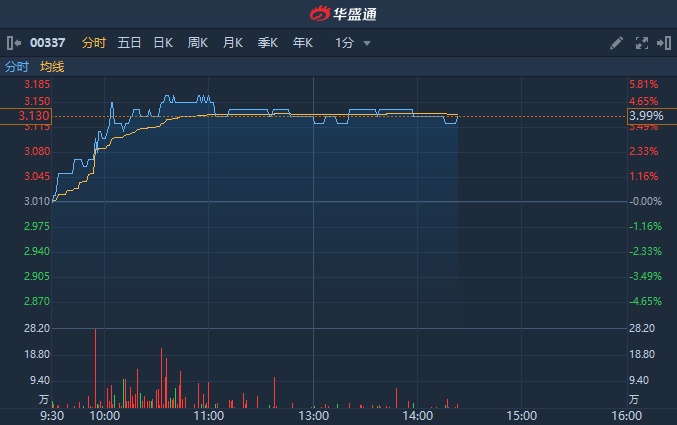The image size is (677, 425).
Task: Click the pencil drawing tool icon
Action: coord(616,43)
